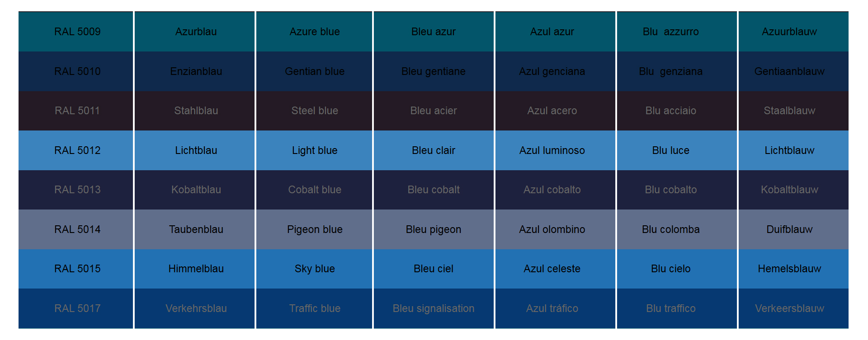
Task: Click the Sky blue cell
Action: pos(315,269)
